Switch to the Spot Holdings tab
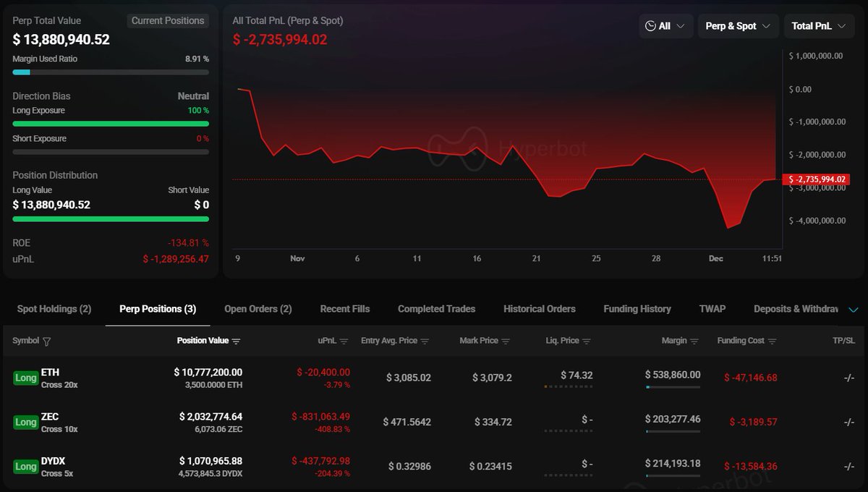Screen dimensions: 868x492 tap(54, 309)
